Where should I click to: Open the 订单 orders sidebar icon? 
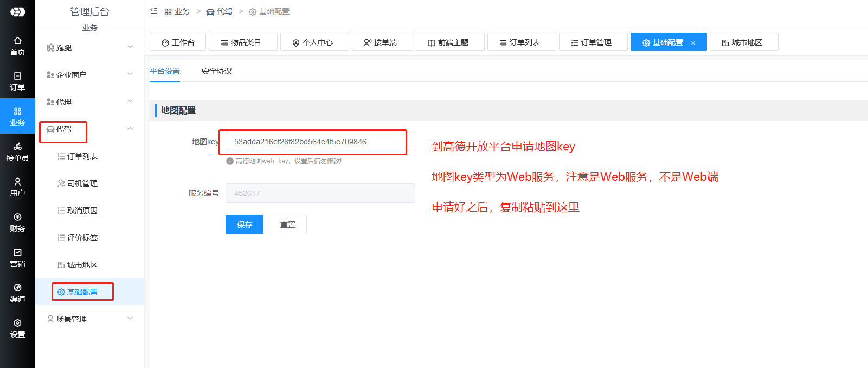(x=17, y=81)
